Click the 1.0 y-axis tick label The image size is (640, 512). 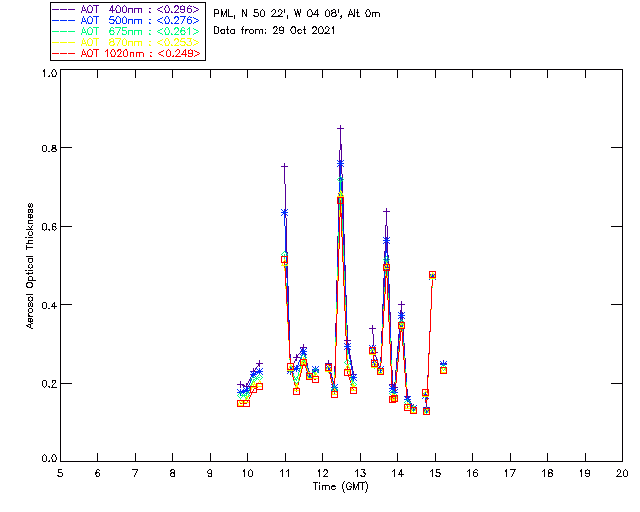(x=49, y=73)
